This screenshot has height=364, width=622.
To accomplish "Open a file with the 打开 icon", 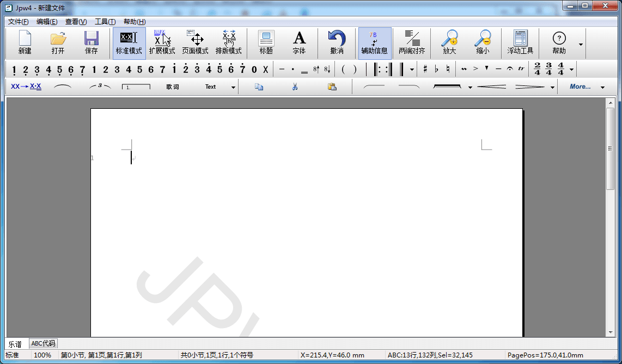I will [x=58, y=42].
